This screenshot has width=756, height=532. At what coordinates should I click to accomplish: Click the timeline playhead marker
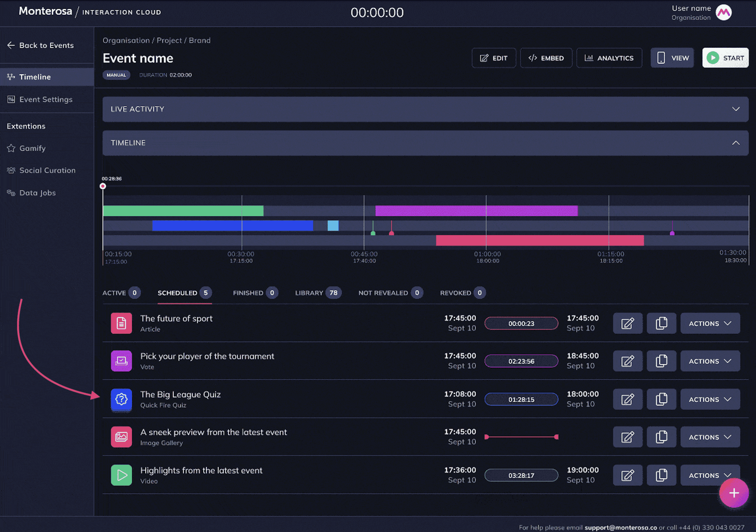coord(103,186)
